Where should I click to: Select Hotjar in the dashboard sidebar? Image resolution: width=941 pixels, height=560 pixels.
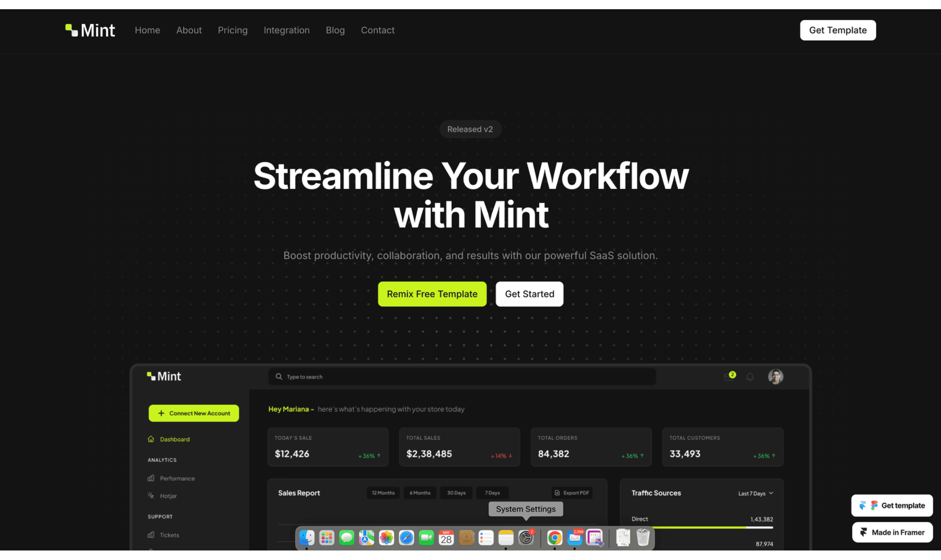[168, 496]
